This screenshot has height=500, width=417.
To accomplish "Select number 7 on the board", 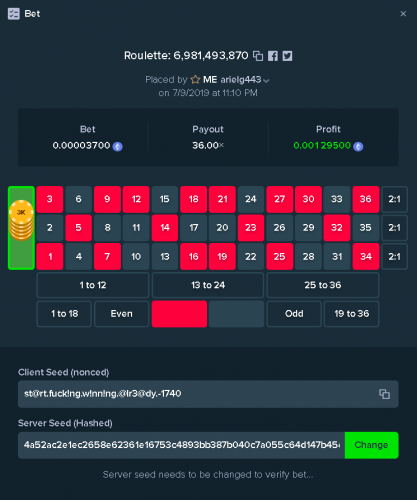I will pos(107,257).
